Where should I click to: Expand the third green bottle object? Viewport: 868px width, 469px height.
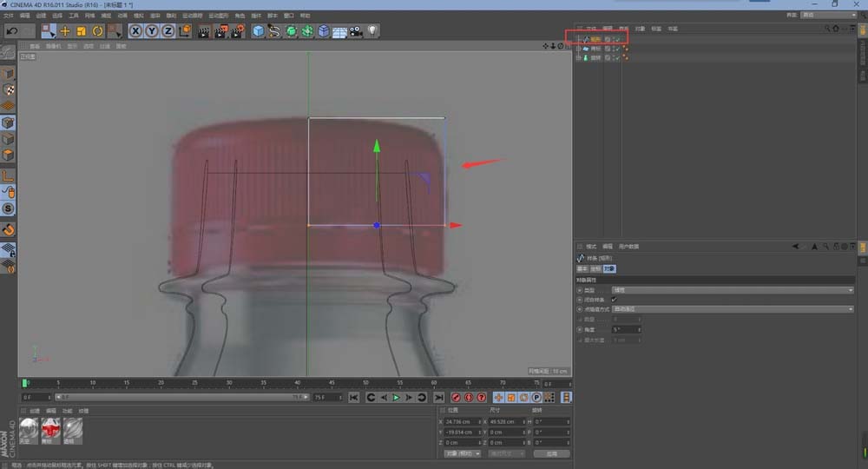[578, 58]
